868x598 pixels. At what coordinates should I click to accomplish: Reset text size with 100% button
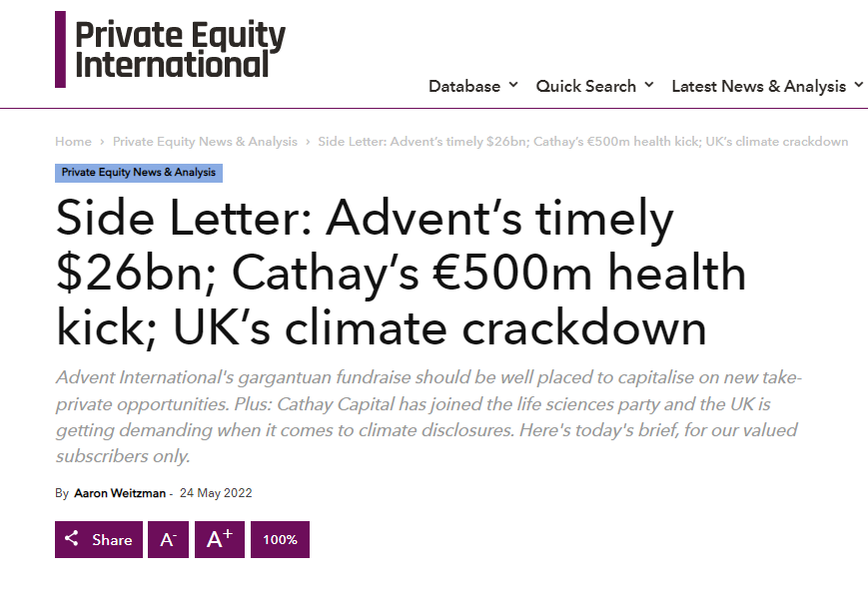pyautogui.click(x=280, y=539)
